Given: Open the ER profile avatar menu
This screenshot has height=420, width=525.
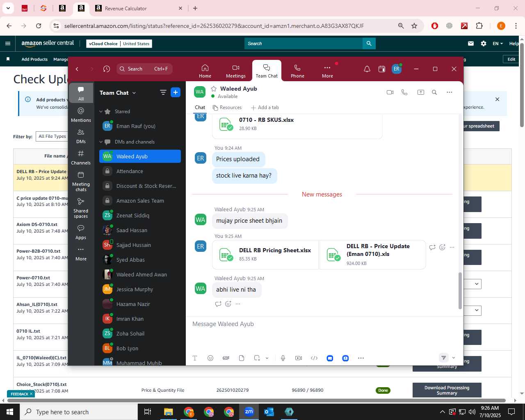Looking at the screenshot, I should click(x=396, y=69).
